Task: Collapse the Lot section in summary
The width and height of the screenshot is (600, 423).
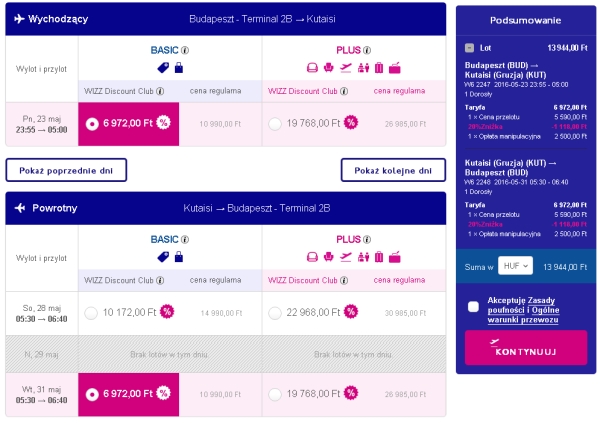Action: (469, 48)
